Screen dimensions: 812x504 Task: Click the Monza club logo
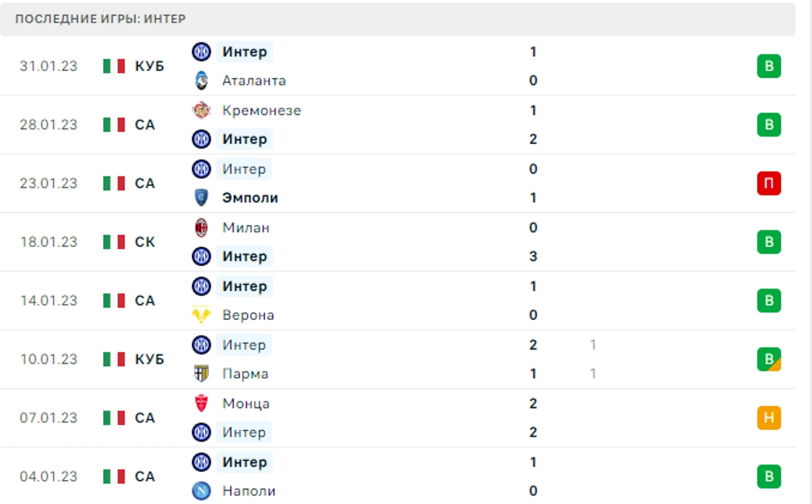point(201,403)
